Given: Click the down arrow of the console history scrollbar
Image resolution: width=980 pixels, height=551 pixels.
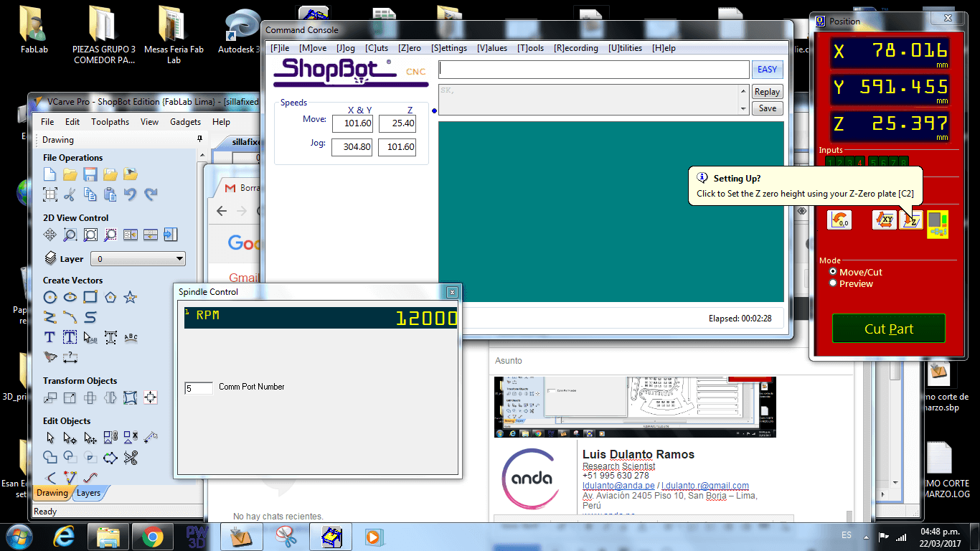Looking at the screenshot, I should tap(743, 109).
